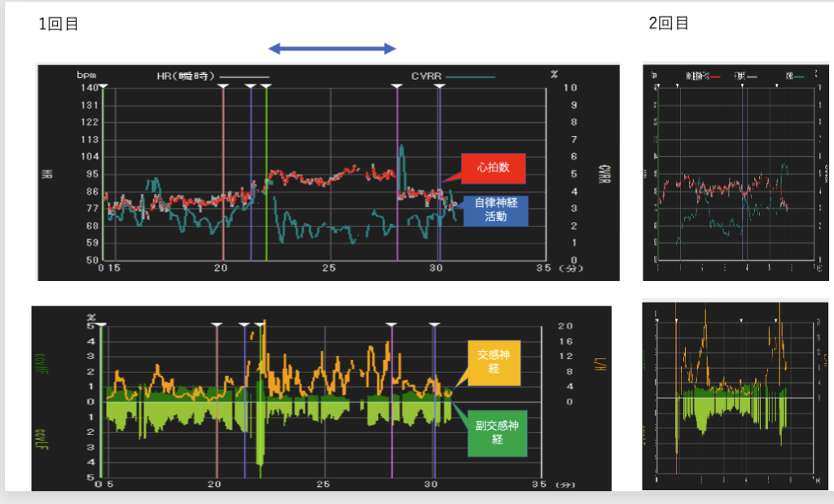This screenshot has height=504, width=834.
Task: Click the bpm axis unit label
Action: 86,74
